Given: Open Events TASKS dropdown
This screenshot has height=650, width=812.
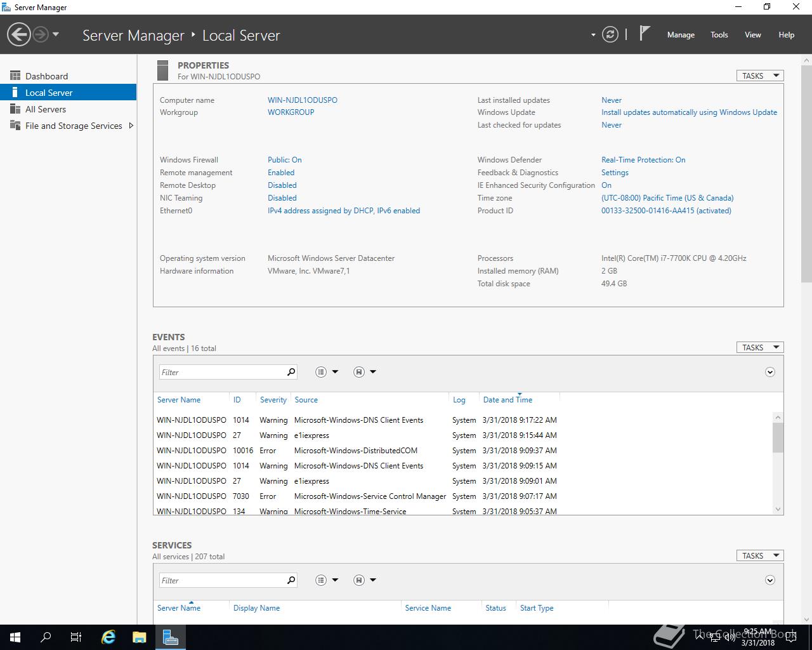Looking at the screenshot, I should point(760,347).
